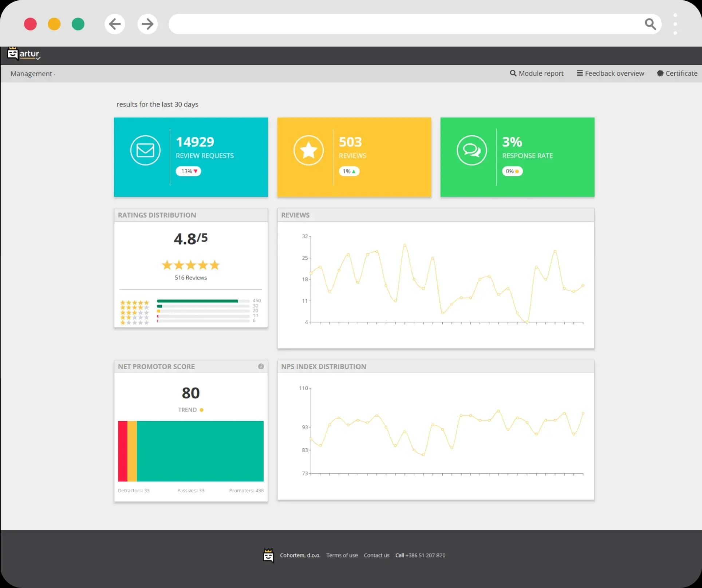The image size is (702, 588).
Task: Click the green Promoters bar segment
Action: pyautogui.click(x=200, y=451)
